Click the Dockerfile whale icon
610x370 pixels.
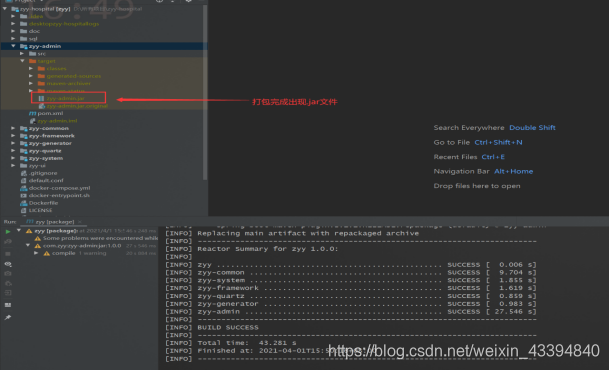tap(24, 203)
